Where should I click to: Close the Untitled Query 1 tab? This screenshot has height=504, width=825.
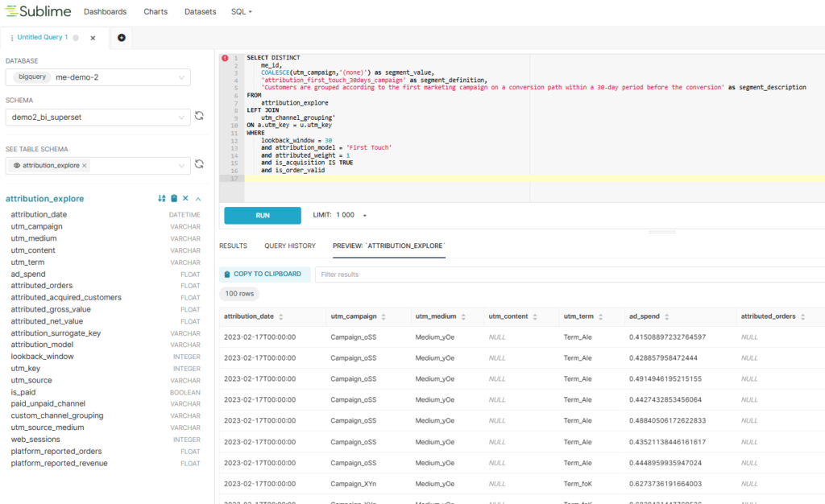tap(93, 38)
